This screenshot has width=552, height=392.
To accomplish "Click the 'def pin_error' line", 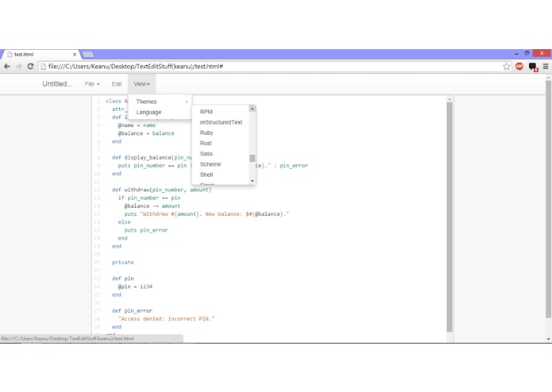I will [x=132, y=311].
